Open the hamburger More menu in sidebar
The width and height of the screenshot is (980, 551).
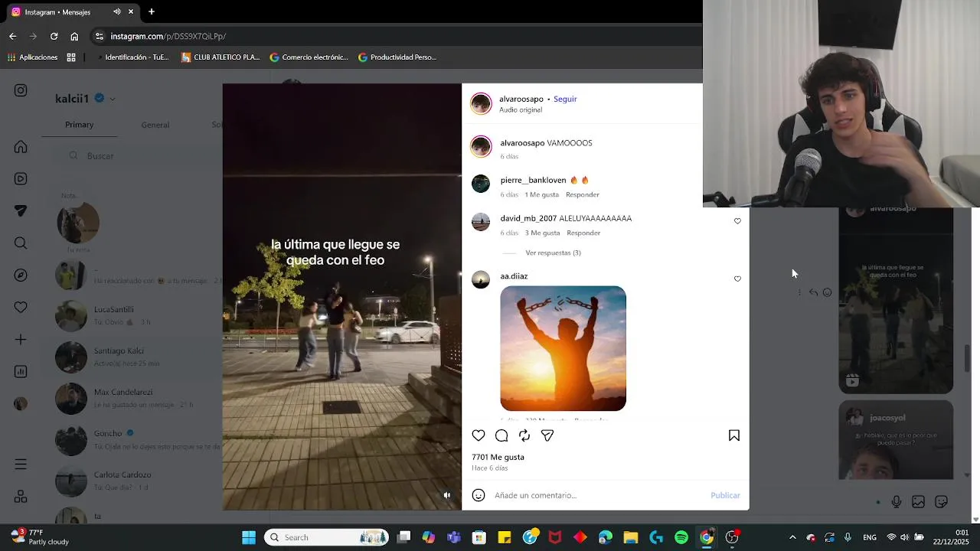[21, 465]
